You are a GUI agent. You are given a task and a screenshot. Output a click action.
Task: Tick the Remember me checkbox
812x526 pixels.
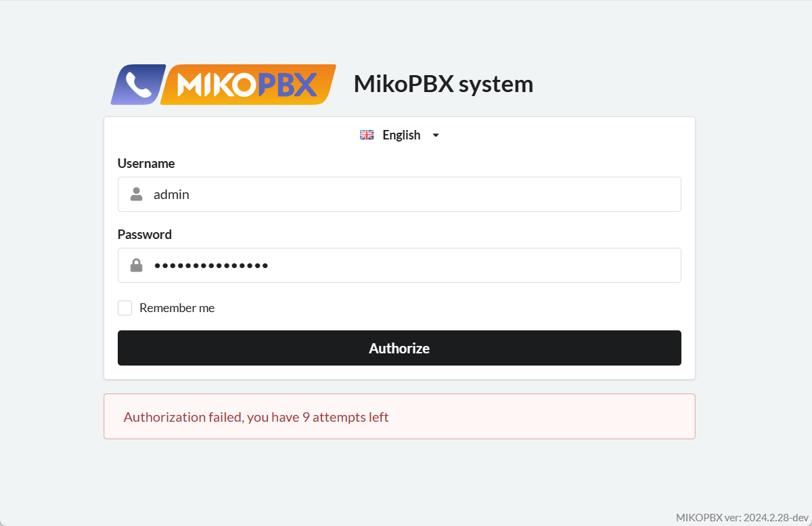click(x=125, y=308)
